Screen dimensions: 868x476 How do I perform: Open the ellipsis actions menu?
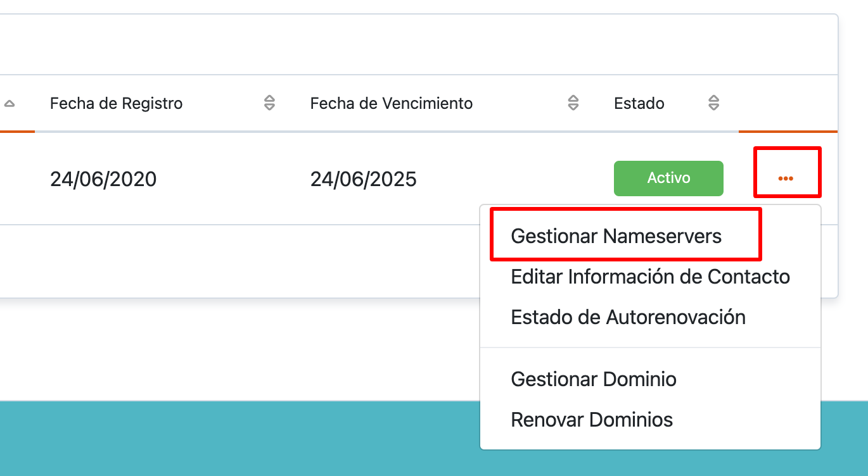pyautogui.click(x=787, y=178)
